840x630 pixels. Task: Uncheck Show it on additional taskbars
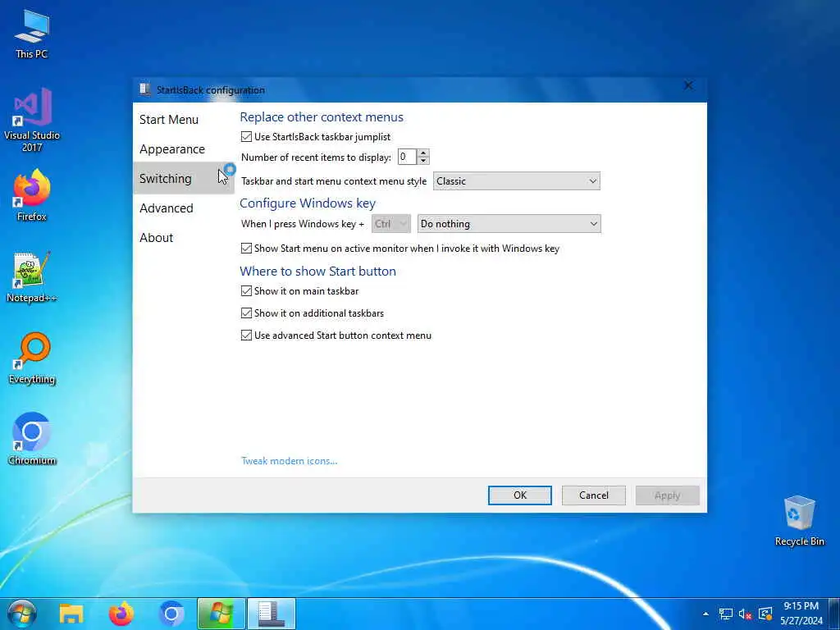pos(246,313)
